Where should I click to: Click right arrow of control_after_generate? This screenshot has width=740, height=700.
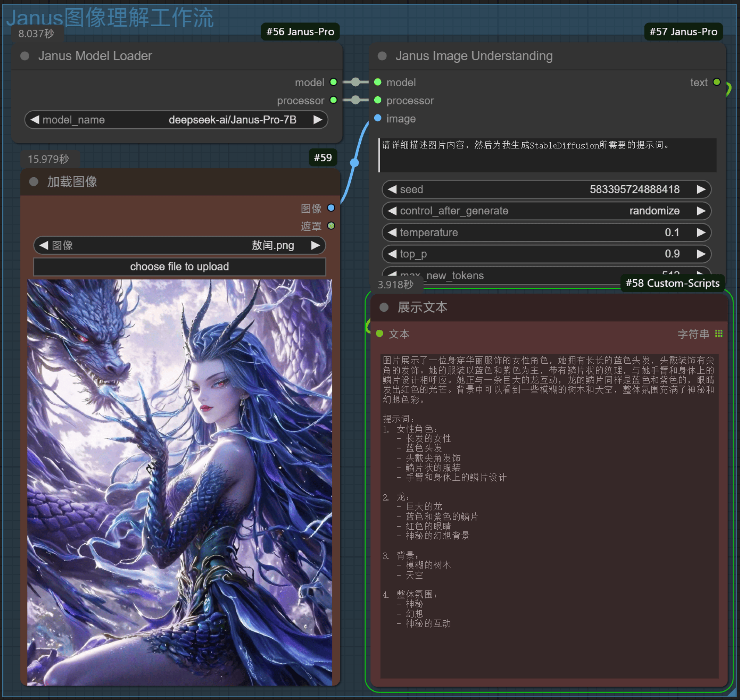coord(701,211)
